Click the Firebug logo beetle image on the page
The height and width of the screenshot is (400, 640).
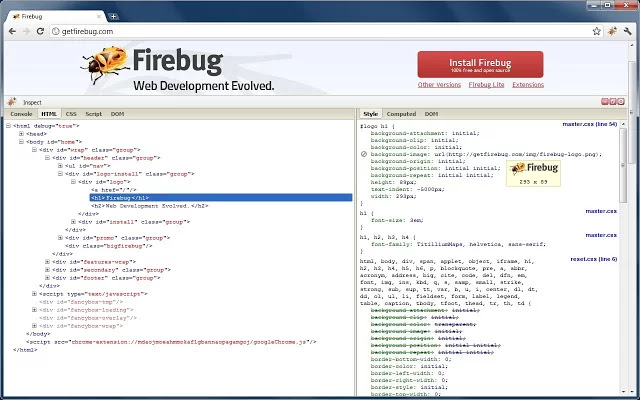[x=105, y=64]
